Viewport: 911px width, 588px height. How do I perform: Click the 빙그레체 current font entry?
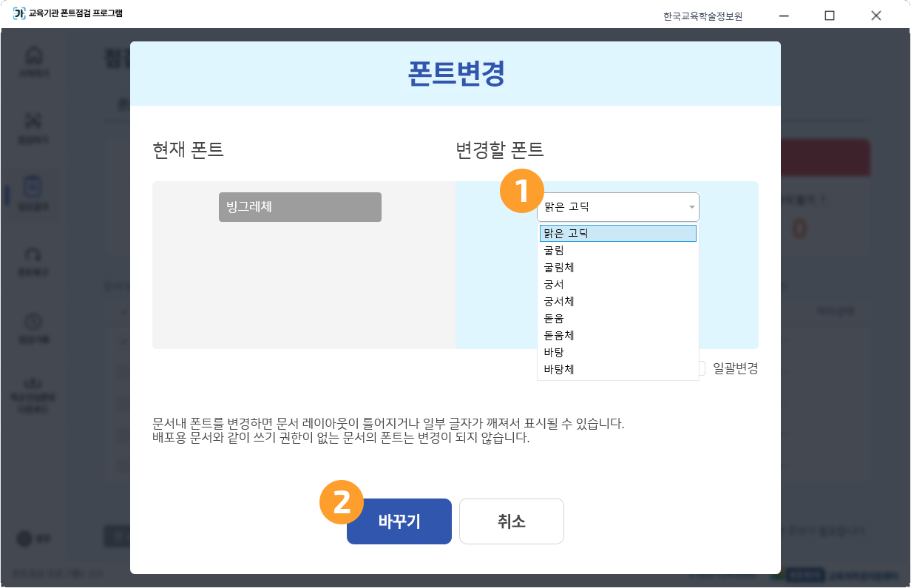click(299, 207)
